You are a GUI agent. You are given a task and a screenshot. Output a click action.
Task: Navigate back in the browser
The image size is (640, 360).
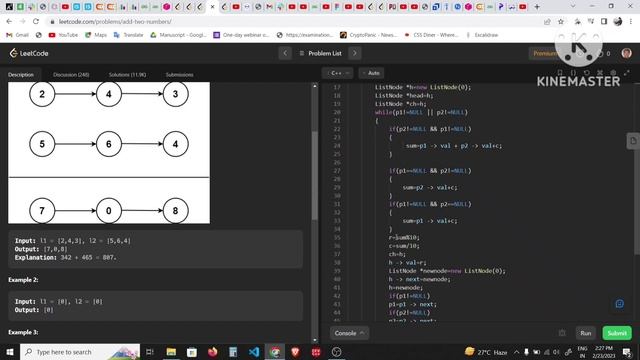coord(9,22)
